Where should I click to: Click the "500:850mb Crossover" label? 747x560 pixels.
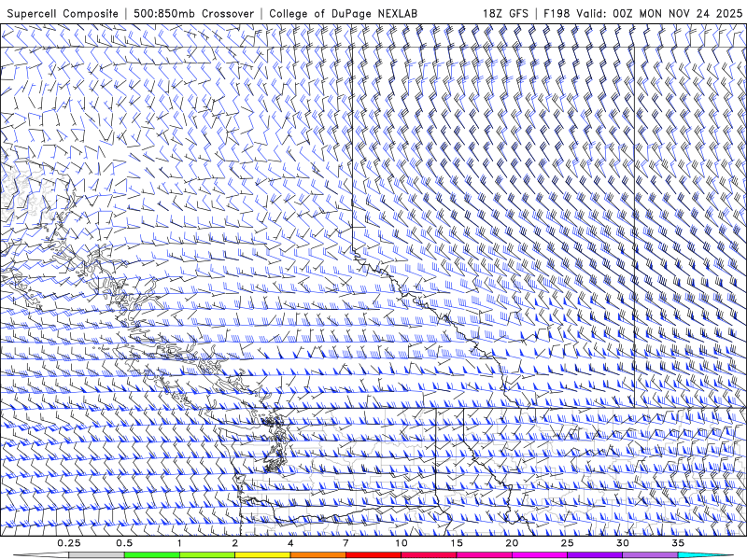[x=194, y=13]
